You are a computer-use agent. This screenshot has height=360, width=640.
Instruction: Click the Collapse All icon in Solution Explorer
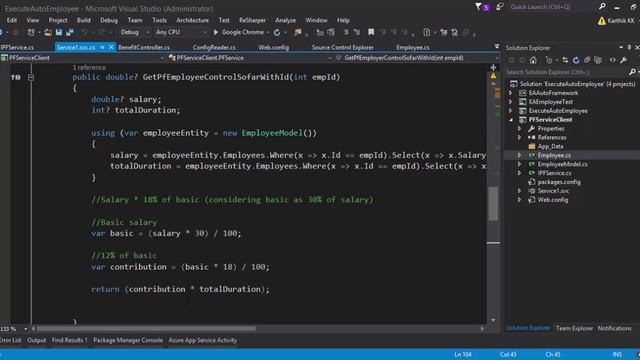click(x=587, y=60)
